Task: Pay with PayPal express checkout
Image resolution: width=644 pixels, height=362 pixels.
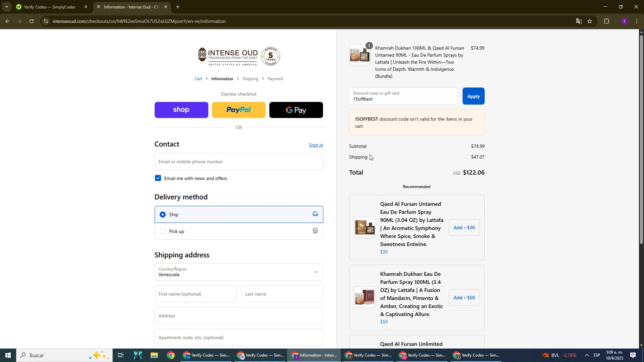Action: pyautogui.click(x=239, y=110)
